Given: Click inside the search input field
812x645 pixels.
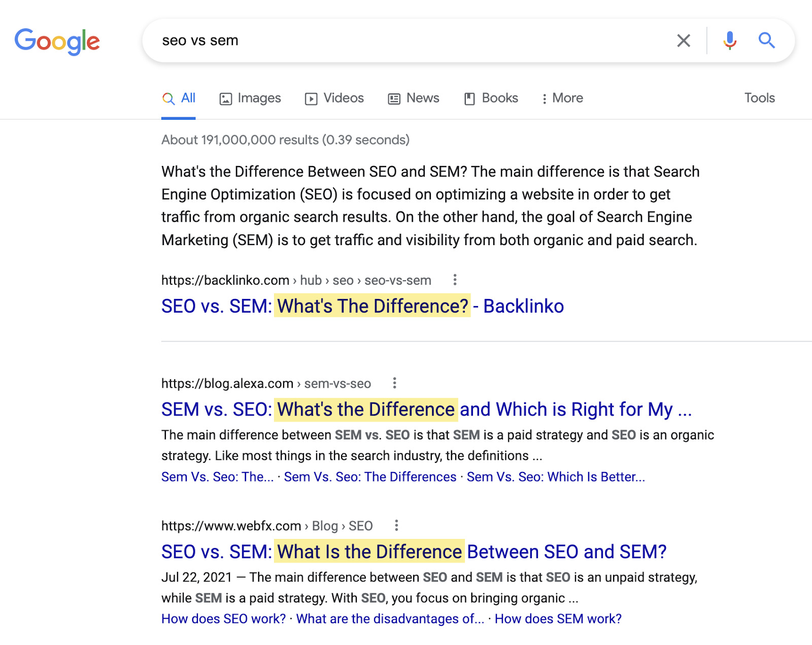Looking at the screenshot, I should [355, 41].
